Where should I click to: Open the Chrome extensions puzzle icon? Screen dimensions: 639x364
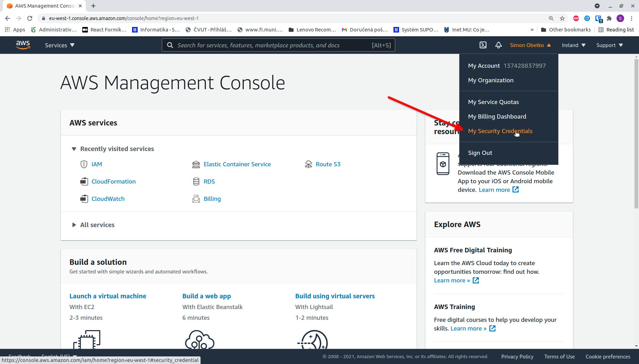point(609,18)
